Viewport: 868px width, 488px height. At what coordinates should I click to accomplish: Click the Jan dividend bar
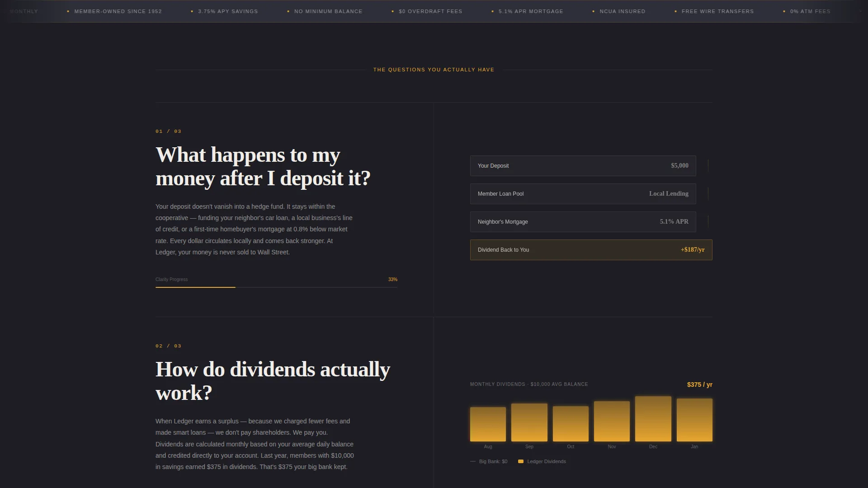coord(694,420)
